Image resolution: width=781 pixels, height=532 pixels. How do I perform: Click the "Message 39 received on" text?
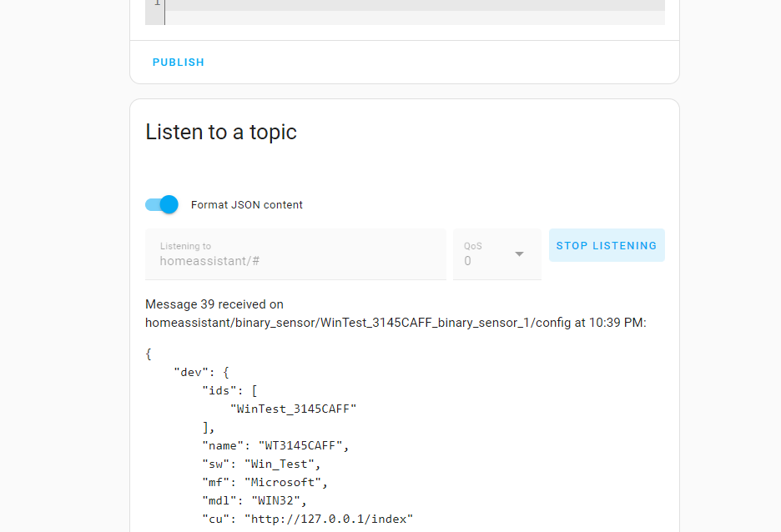click(x=214, y=304)
